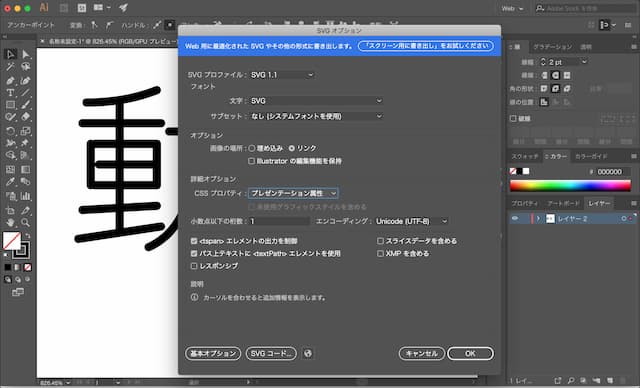Select the Type tool
Viewport: 640px width, 388px height.
pos(10,93)
